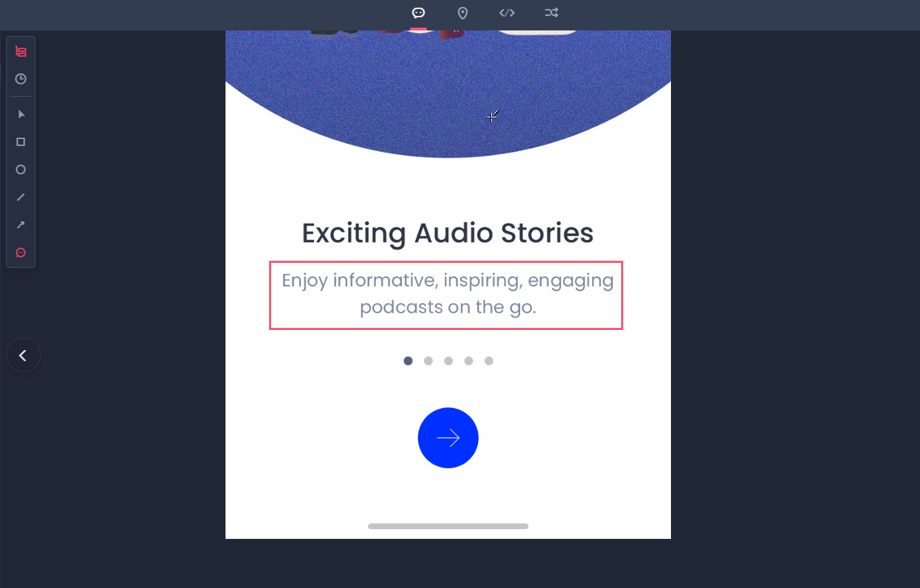Switch to the comments mode tab
Viewport: 920px width, 588px height.
coord(418,13)
